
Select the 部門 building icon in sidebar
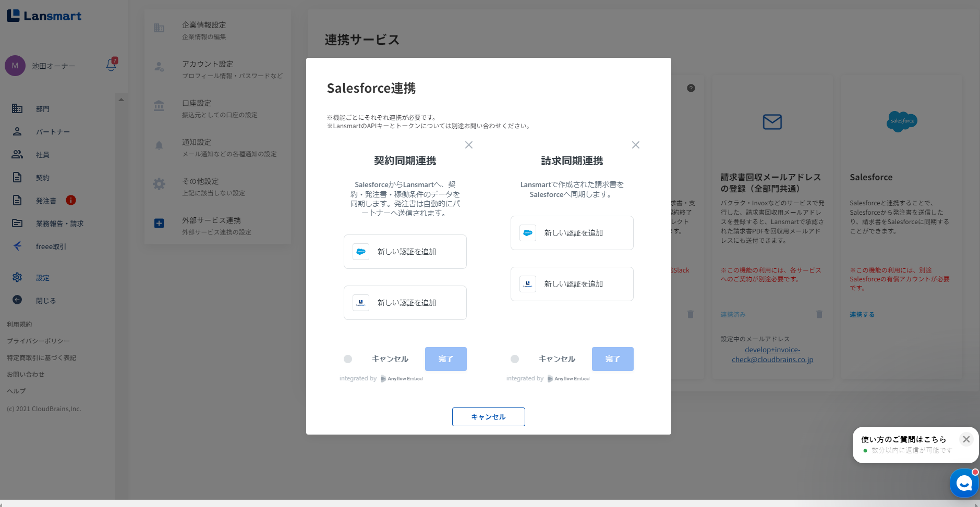17,108
